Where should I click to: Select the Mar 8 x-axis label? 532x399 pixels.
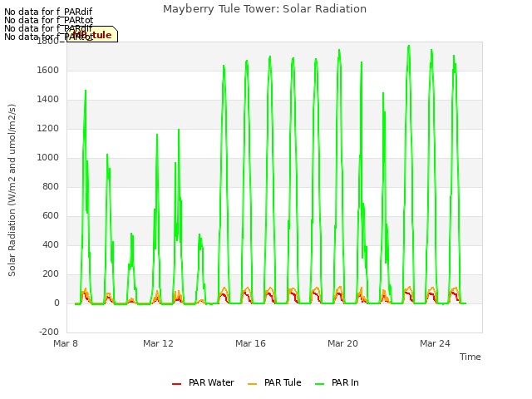tap(66, 343)
